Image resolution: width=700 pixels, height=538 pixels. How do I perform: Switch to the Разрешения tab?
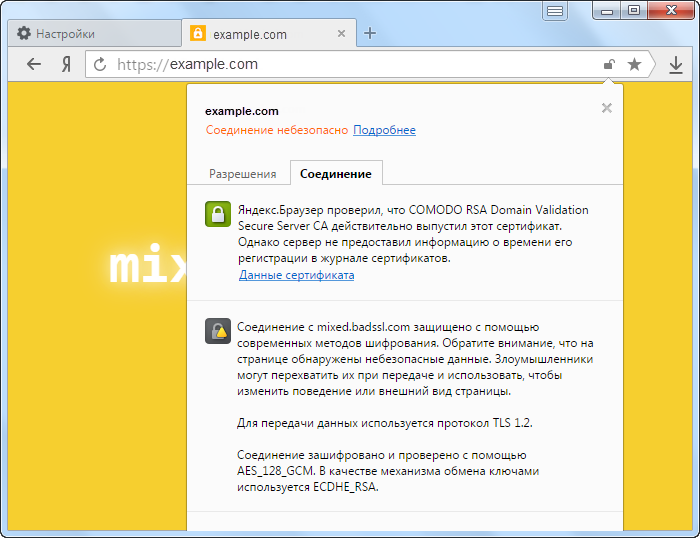click(243, 174)
